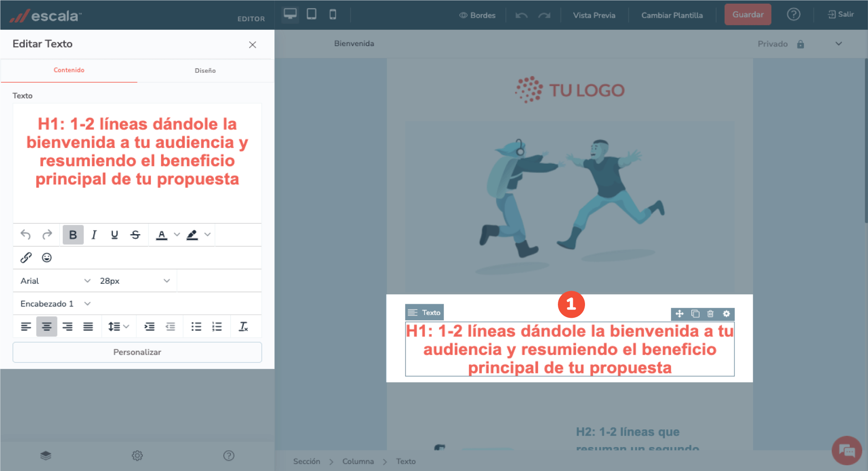
Task: Click the top bar redo arrow
Action: (x=544, y=15)
